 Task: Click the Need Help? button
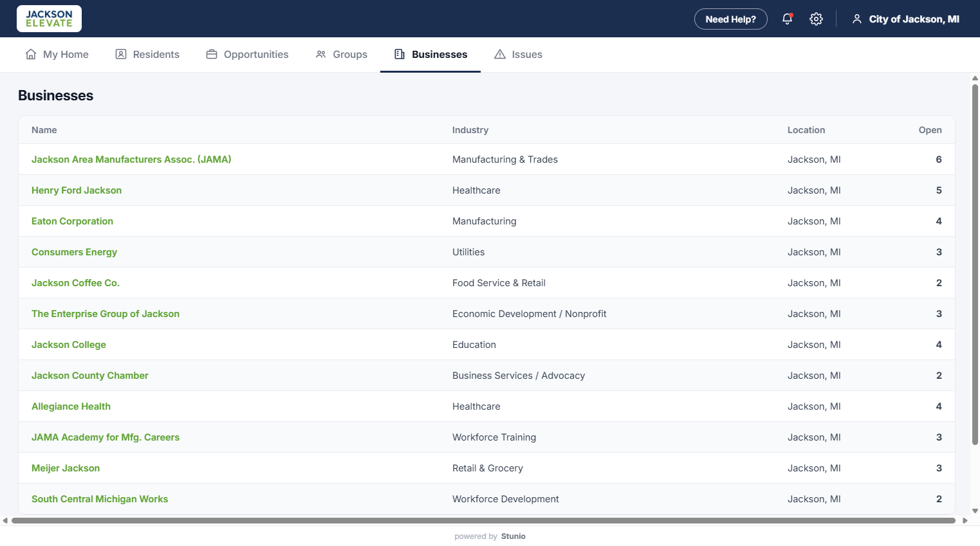[730, 19]
